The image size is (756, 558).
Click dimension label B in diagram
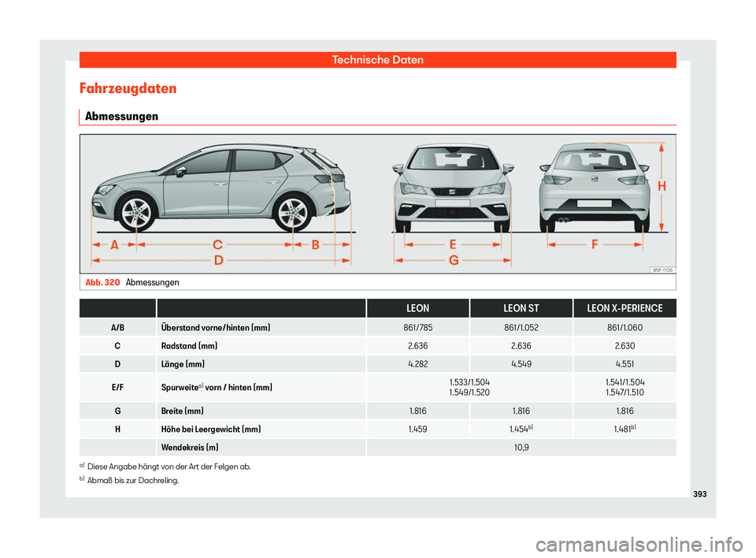tap(315, 245)
